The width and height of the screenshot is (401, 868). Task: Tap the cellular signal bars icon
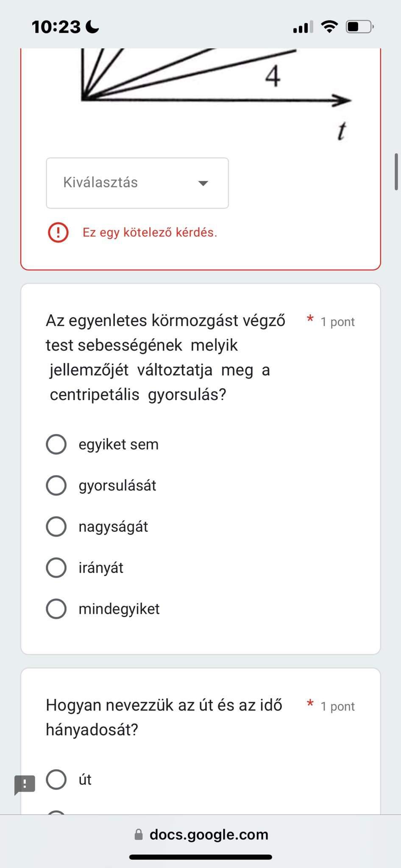click(x=303, y=27)
